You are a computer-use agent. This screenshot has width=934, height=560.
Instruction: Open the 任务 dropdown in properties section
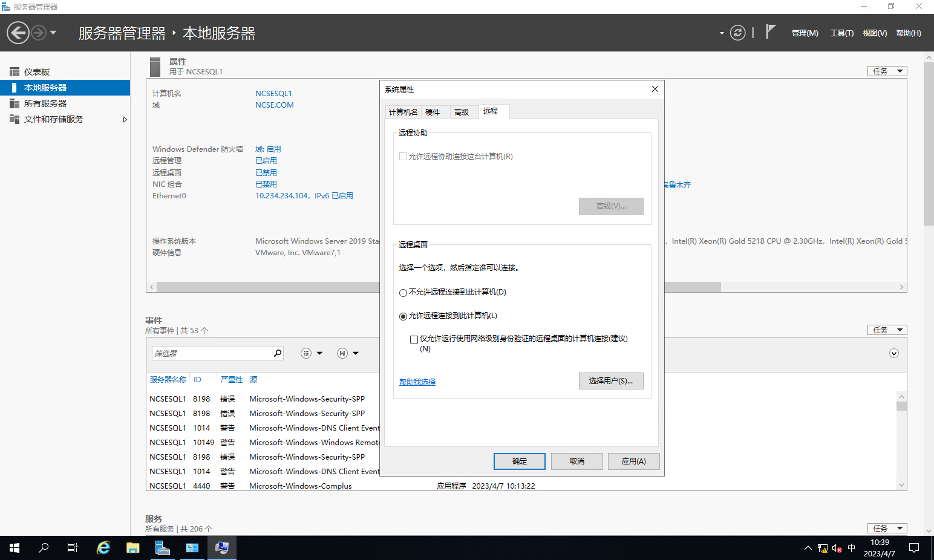[887, 71]
